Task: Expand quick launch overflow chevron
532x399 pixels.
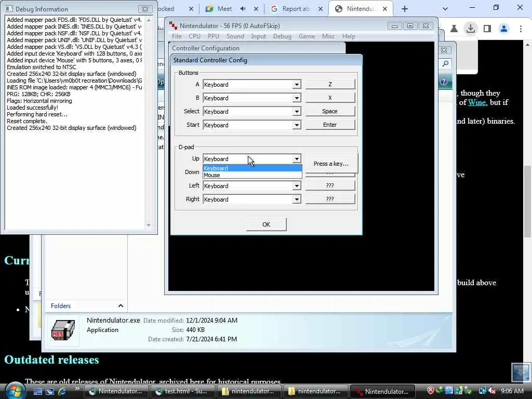Action: [77, 389]
